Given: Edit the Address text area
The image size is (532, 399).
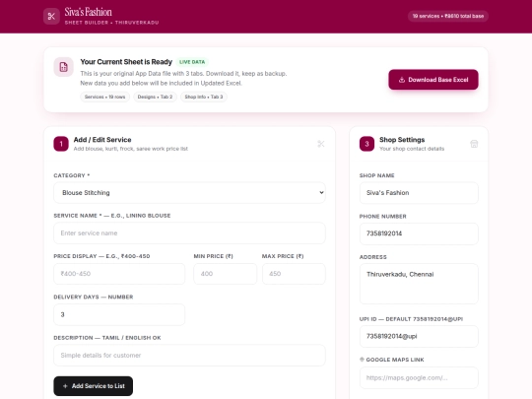Looking at the screenshot, I should tap(419, 284).
